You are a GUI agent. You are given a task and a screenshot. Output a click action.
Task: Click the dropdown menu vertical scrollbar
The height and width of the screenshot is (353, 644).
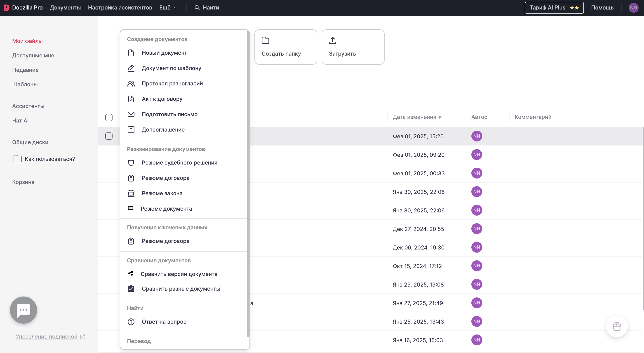click(x=248, y=184)
